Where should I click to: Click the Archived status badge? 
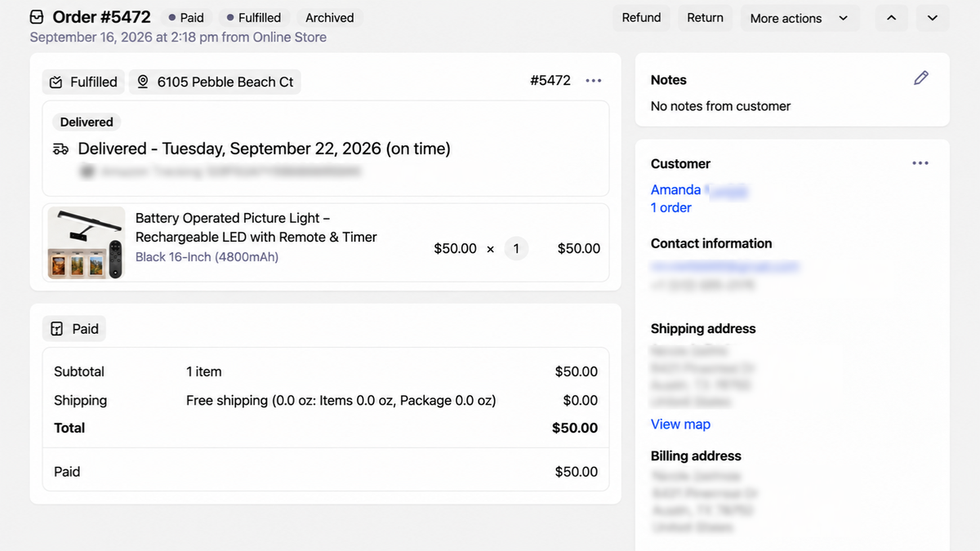click(x=330, y=17)
